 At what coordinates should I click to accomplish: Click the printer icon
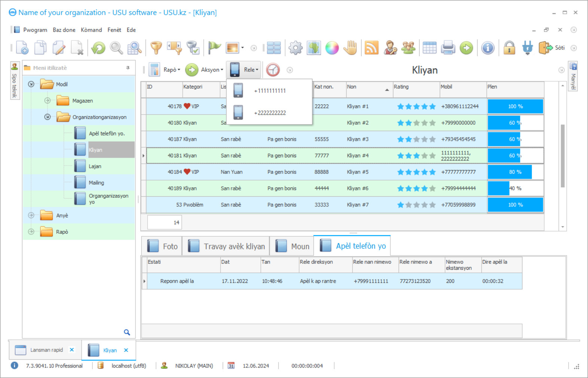click(448, 48)
